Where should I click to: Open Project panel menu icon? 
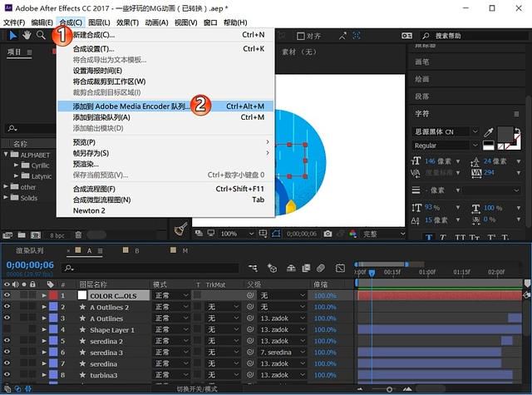[30, 52]
